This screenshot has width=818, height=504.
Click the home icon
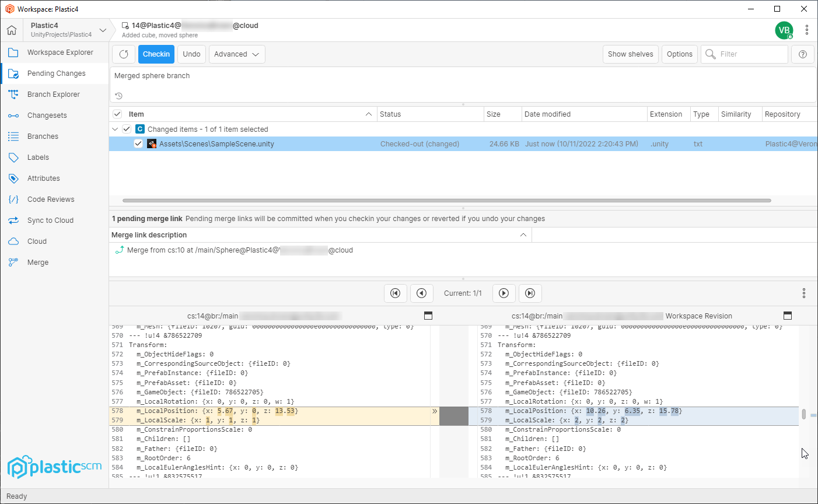coord(12,30)
